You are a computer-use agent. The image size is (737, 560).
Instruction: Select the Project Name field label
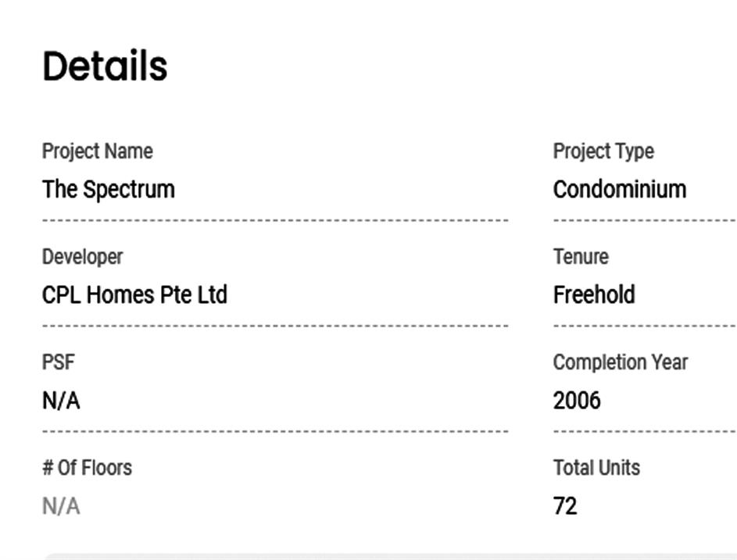pos(97,151)
